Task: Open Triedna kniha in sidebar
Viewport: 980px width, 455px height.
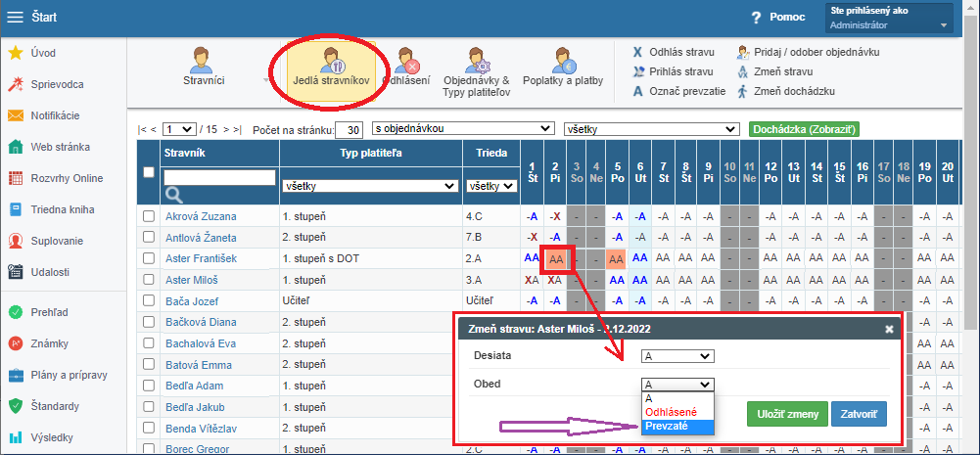Action: (x=16, y=209)
